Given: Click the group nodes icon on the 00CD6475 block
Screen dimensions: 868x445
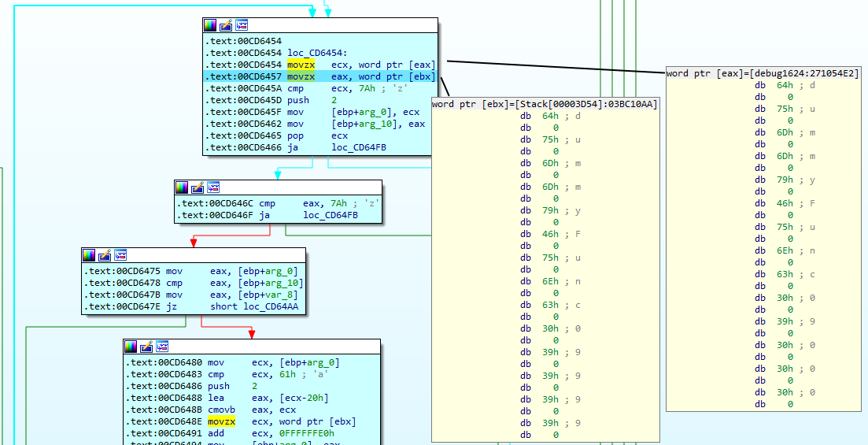Looking at the screenshot, I should (x=120, y=255).
